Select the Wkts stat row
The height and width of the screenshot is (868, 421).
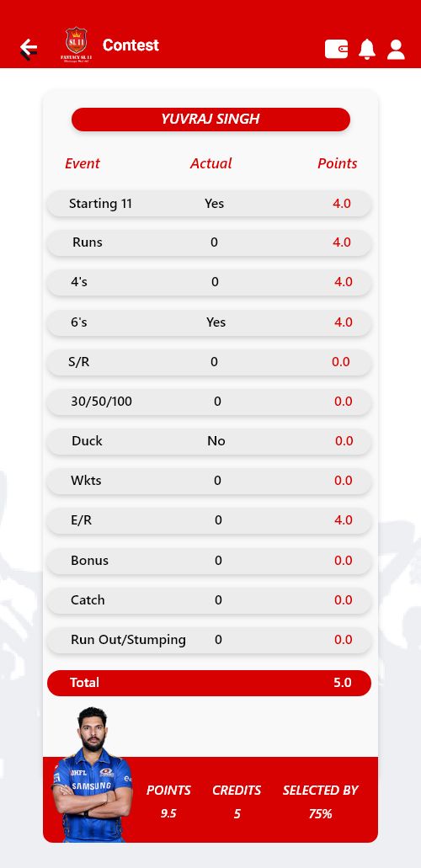[209, 481]
